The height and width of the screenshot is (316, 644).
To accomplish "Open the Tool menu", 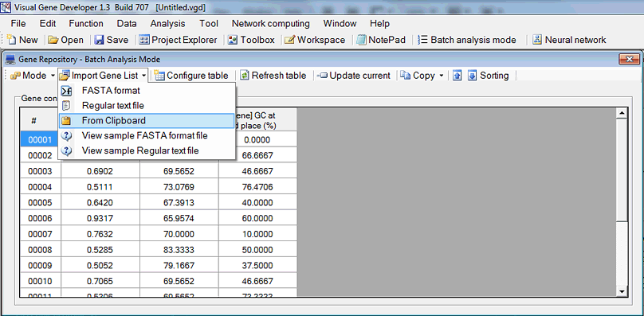I will pos(209,23).
